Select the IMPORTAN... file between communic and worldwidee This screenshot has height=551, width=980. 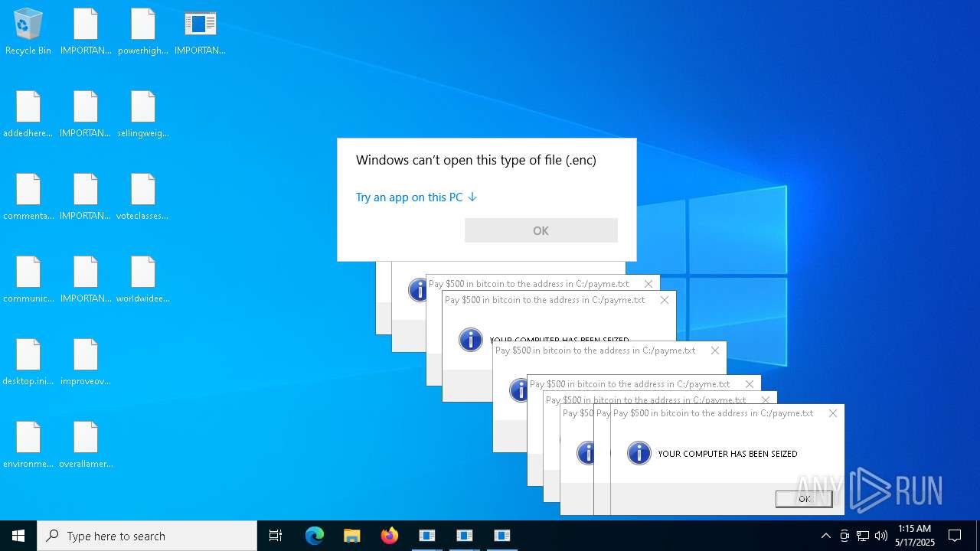[x=86, y=280]
